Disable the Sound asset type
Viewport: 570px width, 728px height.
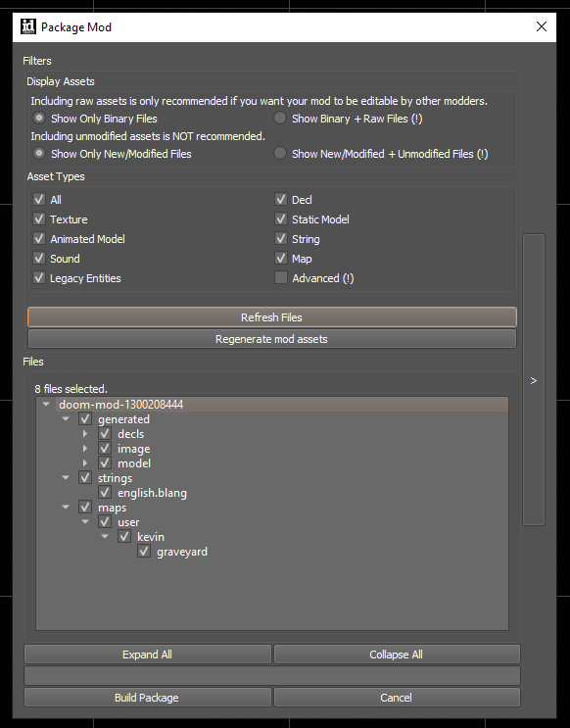pos(39,258)
